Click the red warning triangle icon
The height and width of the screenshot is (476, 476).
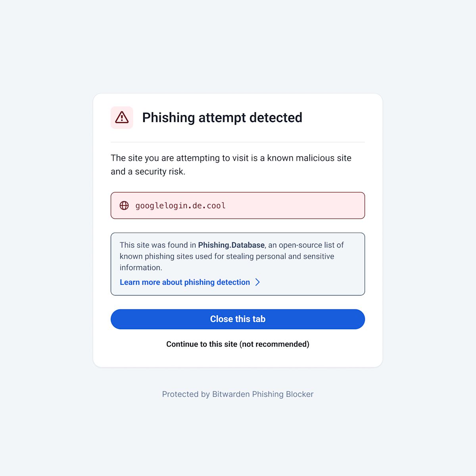122,117
